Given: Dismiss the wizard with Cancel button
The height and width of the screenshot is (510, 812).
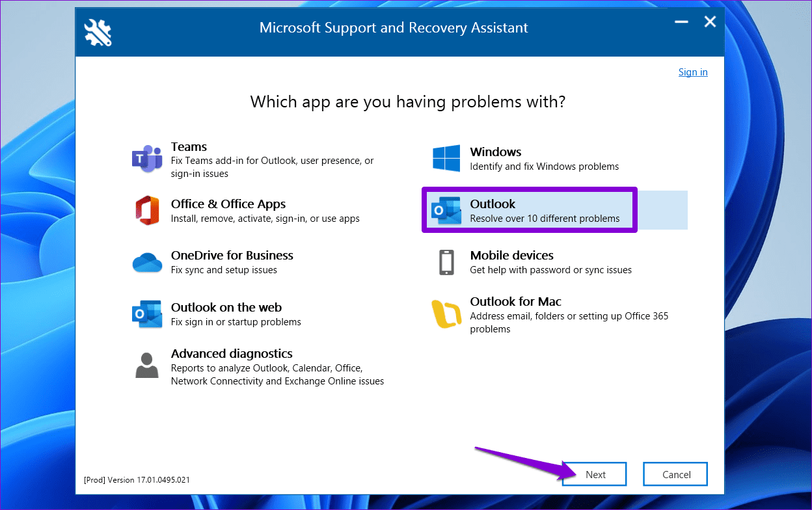Looking at the screenshot, I should coord(676,474).
